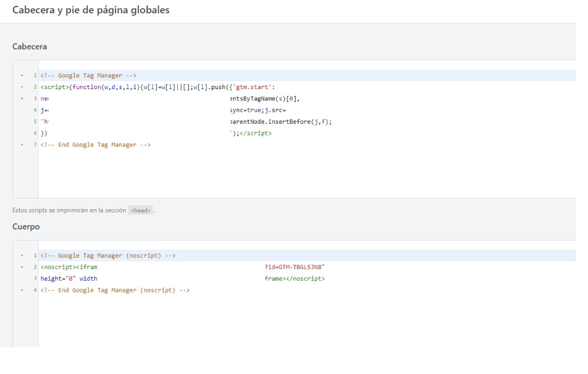Click empty area of Cuerpo code editor
This screenshot has height=374, width=588.
coord(307,321)
